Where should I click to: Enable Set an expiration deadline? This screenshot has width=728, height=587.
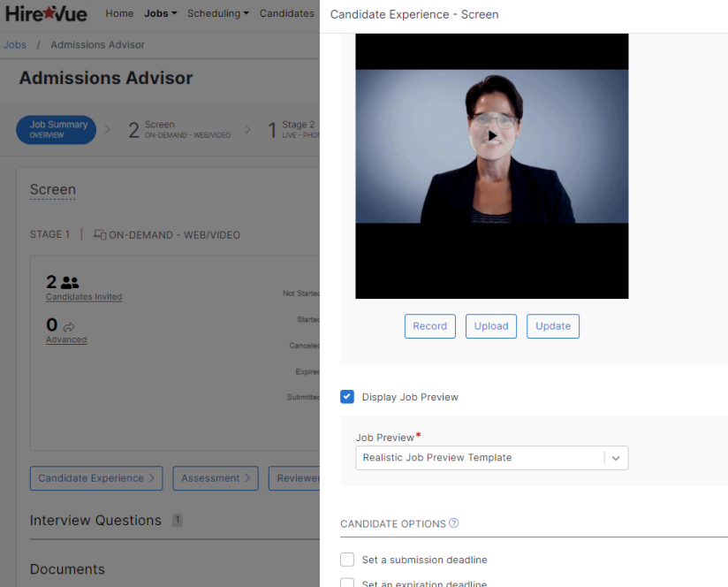pyautogui.click(x=347, y=583)
